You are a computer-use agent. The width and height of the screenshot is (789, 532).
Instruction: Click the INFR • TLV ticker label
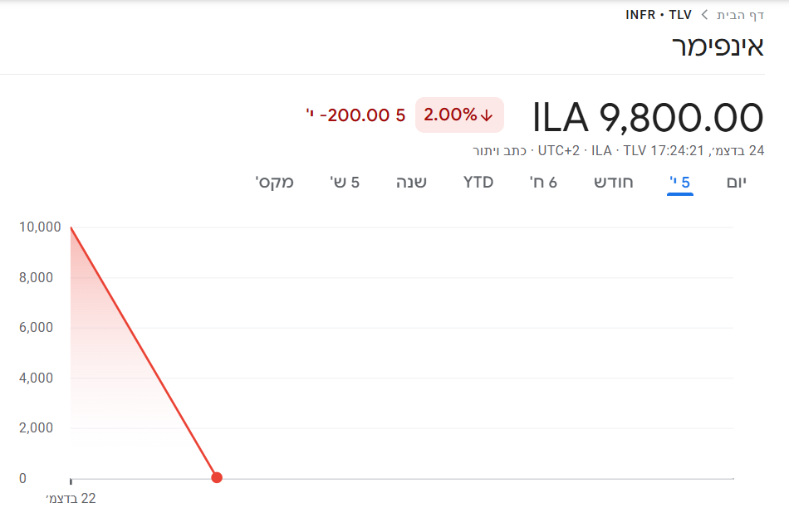pos(658,15)
